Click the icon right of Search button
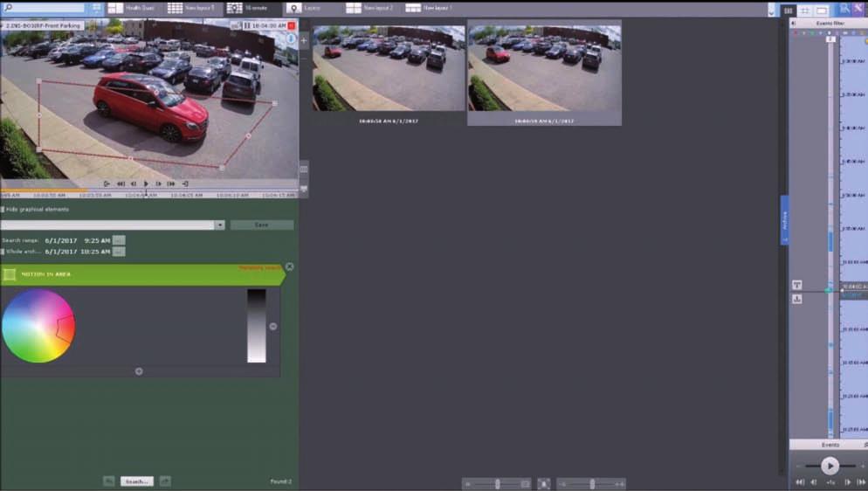The width and height of the screenshot is (868, 491). [x=165, y=481]
